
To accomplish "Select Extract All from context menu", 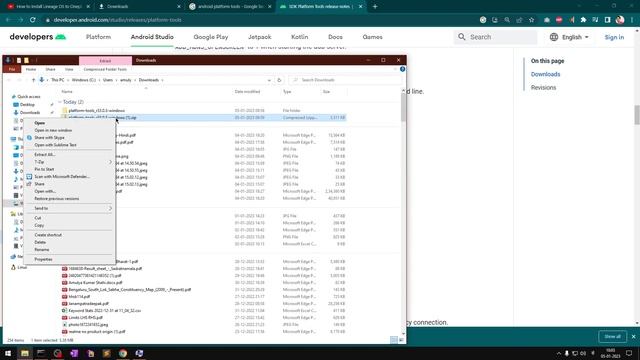I will [x=44, y=155].
